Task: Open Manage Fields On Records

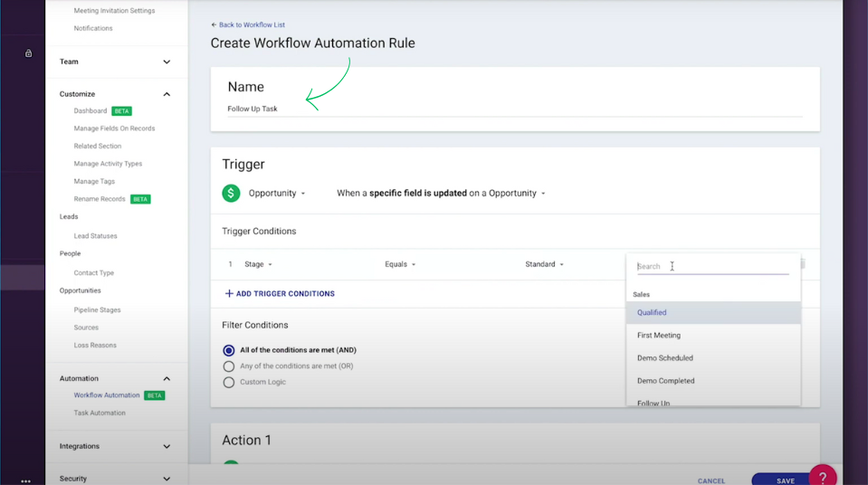Action: click(115, 128)
